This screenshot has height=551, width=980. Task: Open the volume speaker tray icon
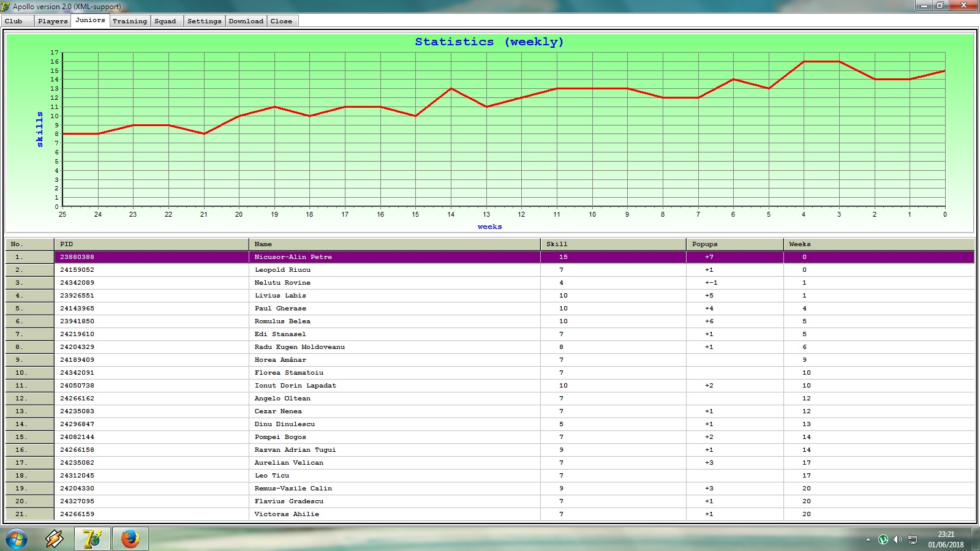coord(898,539)
